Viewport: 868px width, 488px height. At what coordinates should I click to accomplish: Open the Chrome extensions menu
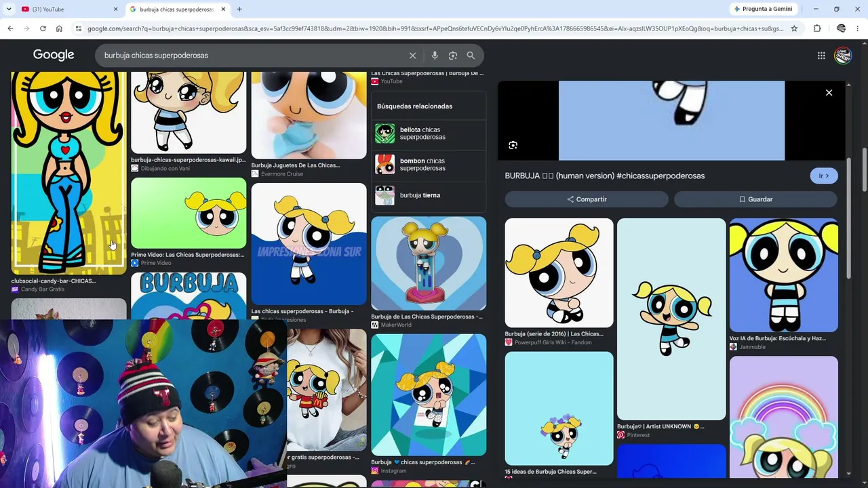(817, 28)
